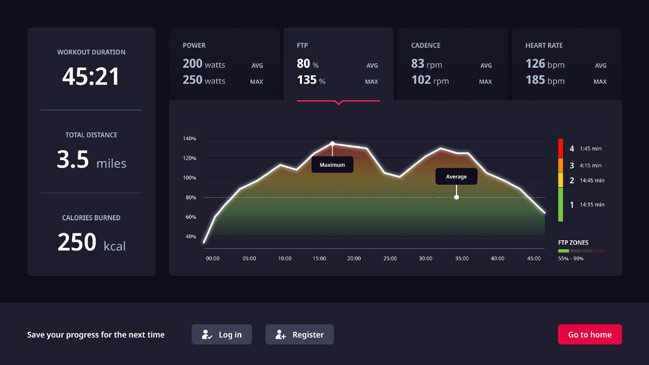Click the zone 4 time 1:45 min
Screen dimensions: 649x365
(591, 149)
